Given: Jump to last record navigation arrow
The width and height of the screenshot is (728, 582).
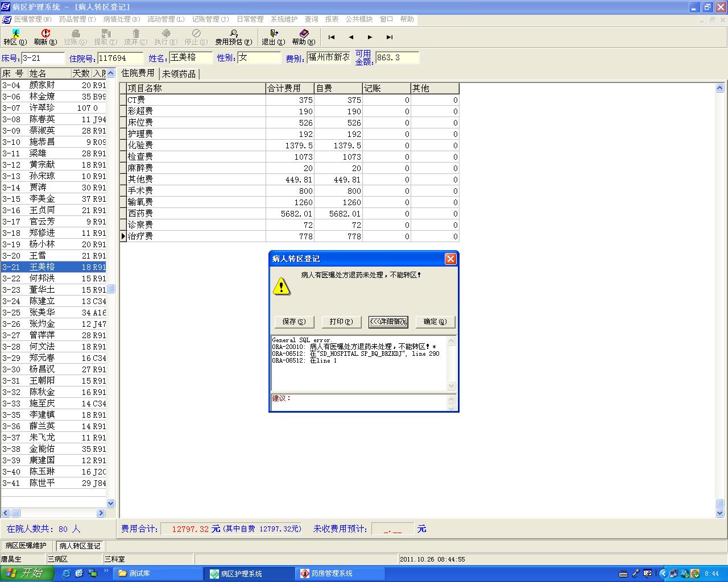Looking at the screenshot, I should pyautogui.click(x=390, y=38).
